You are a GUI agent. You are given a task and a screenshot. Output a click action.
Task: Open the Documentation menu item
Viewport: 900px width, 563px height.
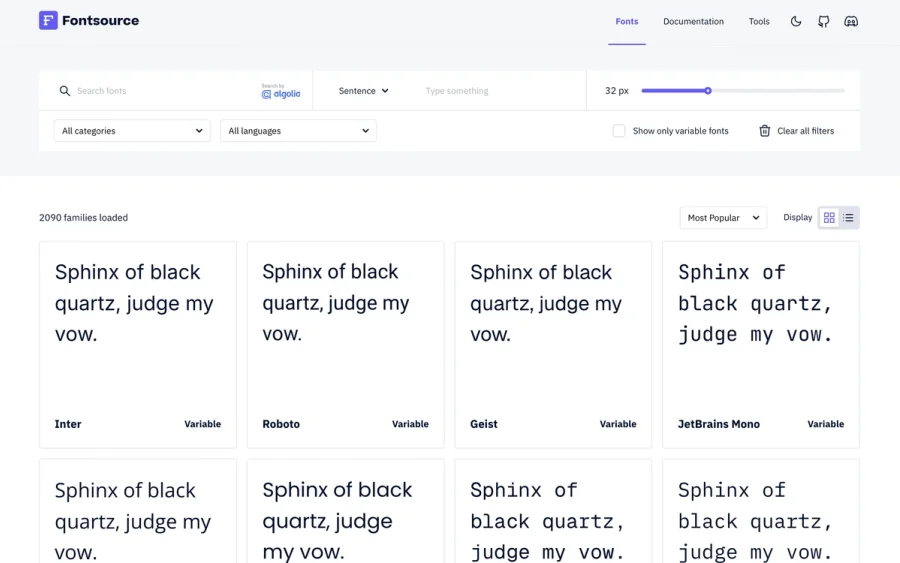(693, 22)
